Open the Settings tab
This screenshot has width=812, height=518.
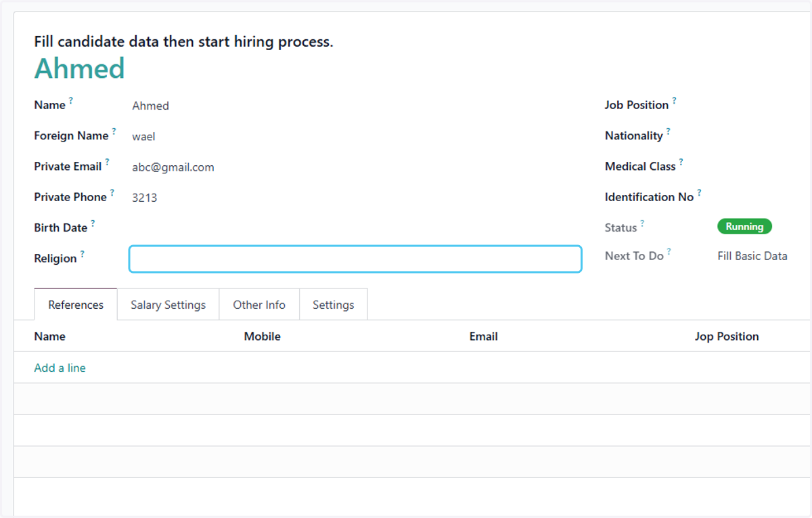(333, 305)
